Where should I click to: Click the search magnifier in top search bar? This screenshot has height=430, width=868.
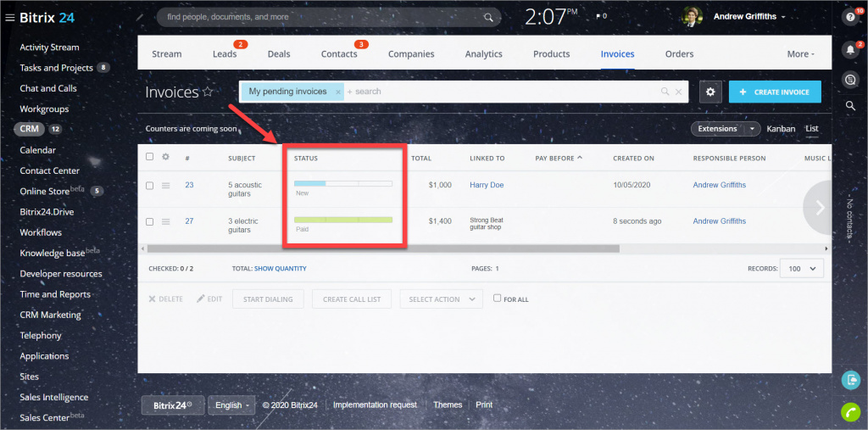[488, 17]
